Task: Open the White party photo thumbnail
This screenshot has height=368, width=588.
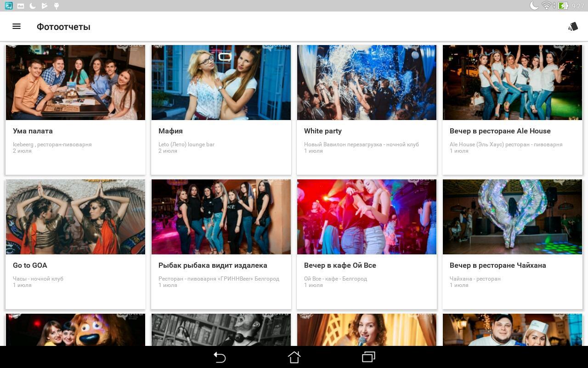Action: point(367,82)
